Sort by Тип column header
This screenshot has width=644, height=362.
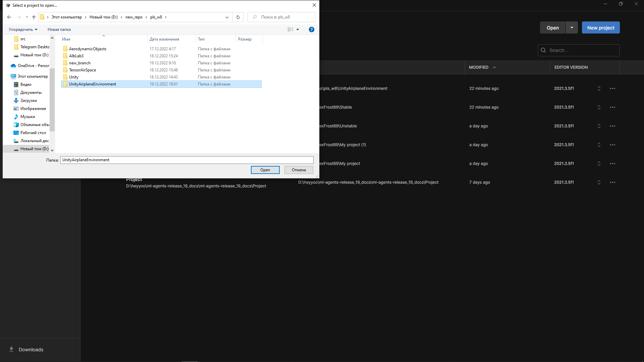(216, 39)
